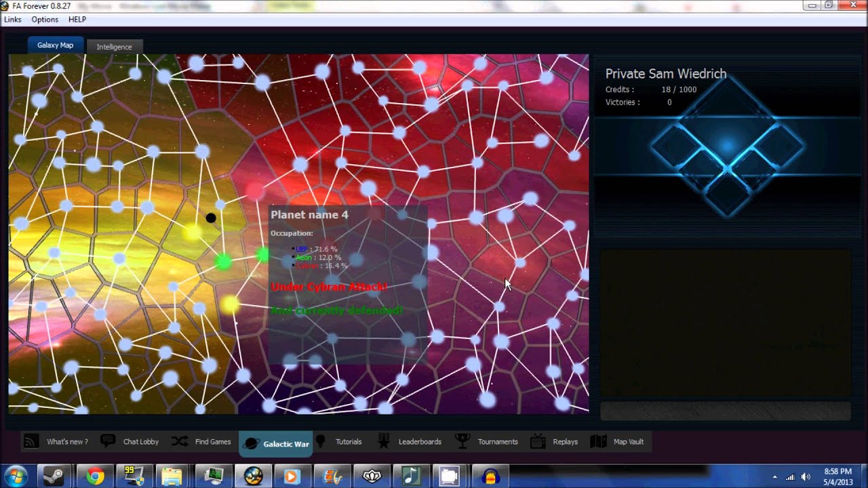Open the white emblem app in the taskbar

click(372, 476)
